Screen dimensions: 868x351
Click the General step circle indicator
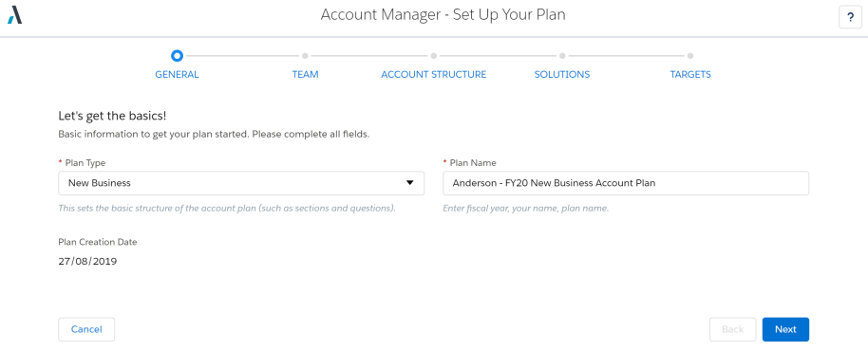(177, 55)
